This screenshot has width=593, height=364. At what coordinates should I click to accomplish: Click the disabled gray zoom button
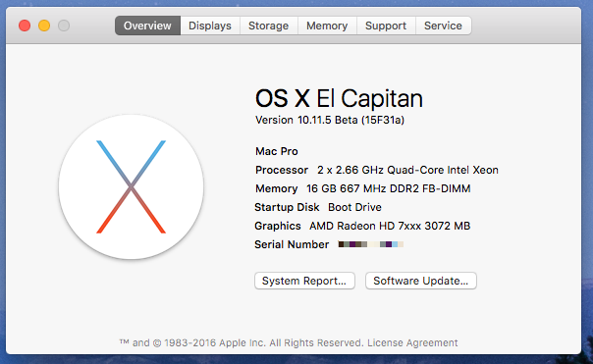[64, 26]
